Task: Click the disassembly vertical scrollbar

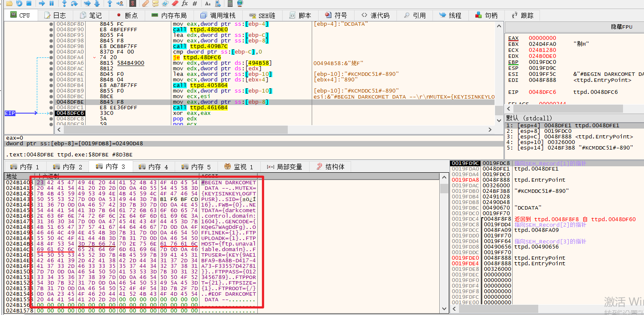Action: point(499,73)
